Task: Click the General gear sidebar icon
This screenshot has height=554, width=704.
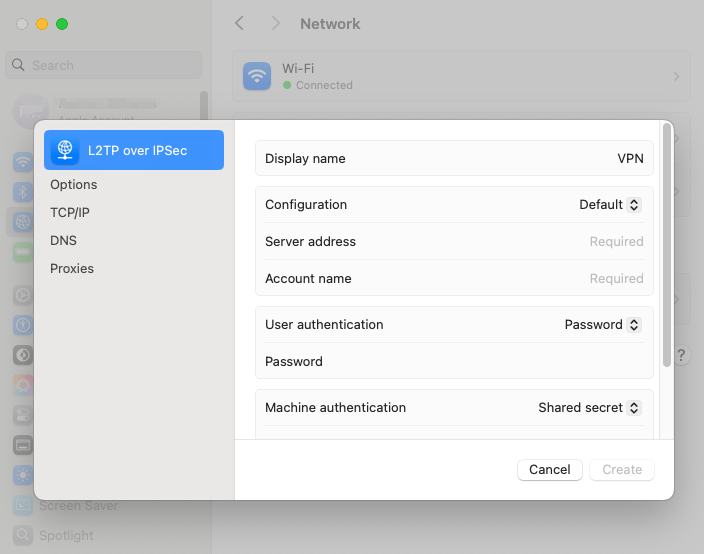Action: tap(23, 295)
